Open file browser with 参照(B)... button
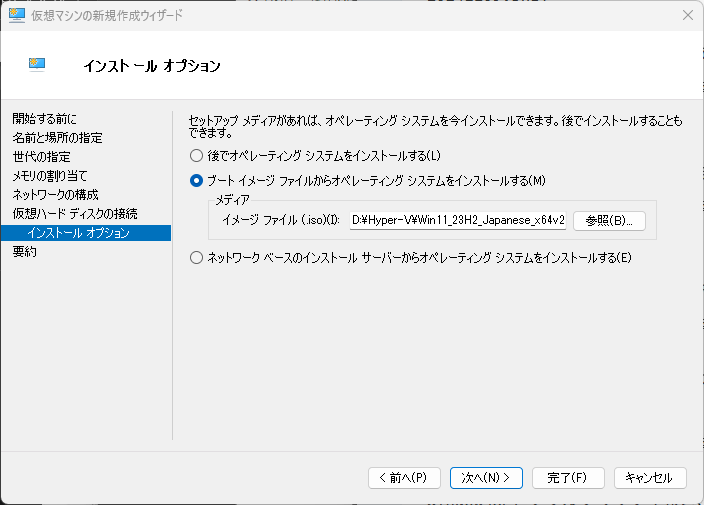 click(609, 221)
